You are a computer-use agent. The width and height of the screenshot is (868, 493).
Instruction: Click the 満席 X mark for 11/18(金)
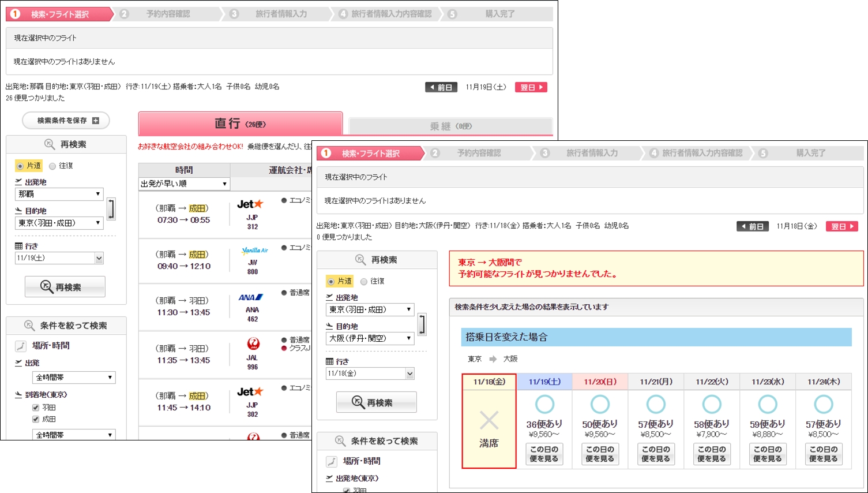click(x=489, y=420)
